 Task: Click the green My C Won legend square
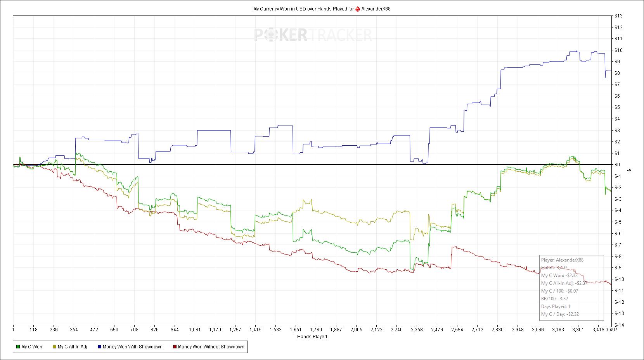(x=18, y=347)
